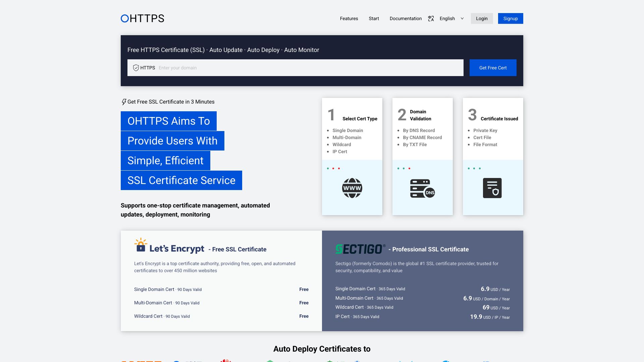The image size is (644, 362).
Task: Select the Certificate Issued step heading
Action: pos(499,119)
